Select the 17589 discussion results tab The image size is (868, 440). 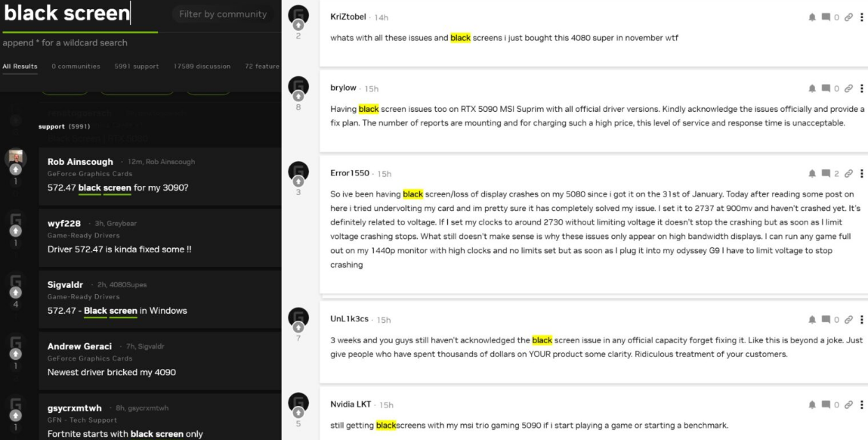click(x=202, y=67)
